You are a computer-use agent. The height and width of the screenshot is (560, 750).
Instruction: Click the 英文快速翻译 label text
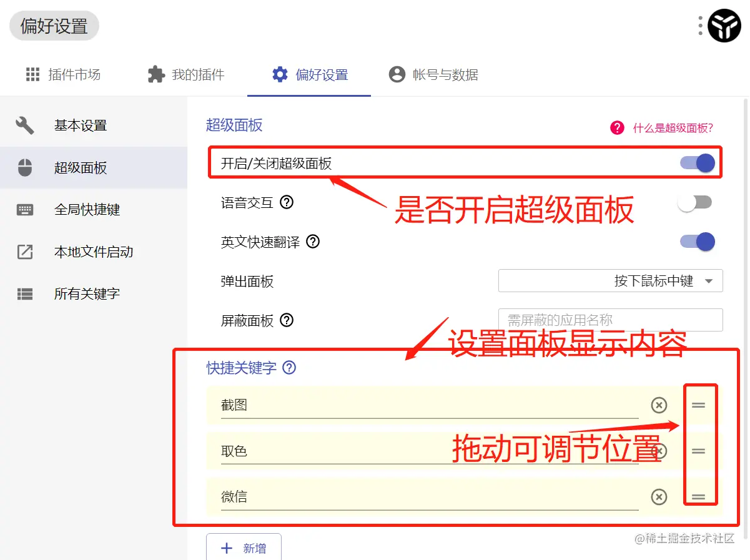tap(260, 242)
